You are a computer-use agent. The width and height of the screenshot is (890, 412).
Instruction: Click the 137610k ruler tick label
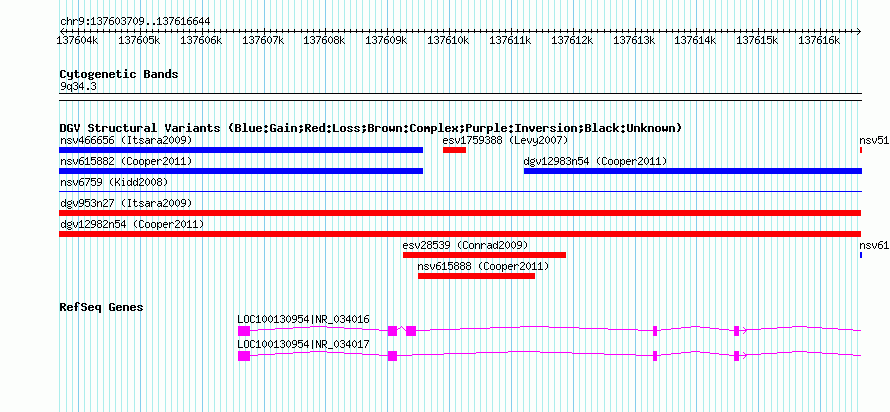[x=448, y=40]
